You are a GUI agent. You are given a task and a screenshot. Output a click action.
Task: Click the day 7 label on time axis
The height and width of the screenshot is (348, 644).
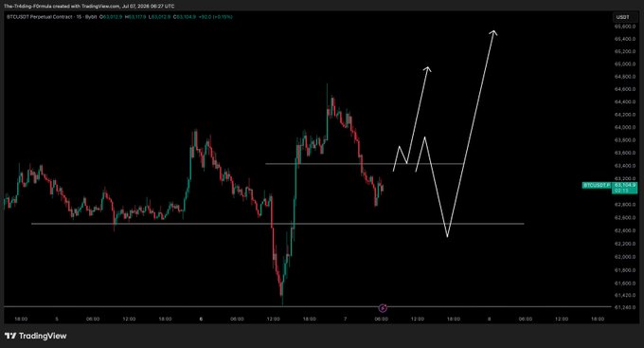point(345,320)
